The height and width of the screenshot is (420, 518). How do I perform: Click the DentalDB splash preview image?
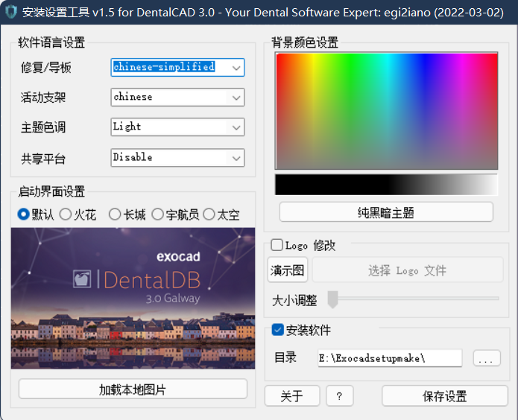coord(133,298)
